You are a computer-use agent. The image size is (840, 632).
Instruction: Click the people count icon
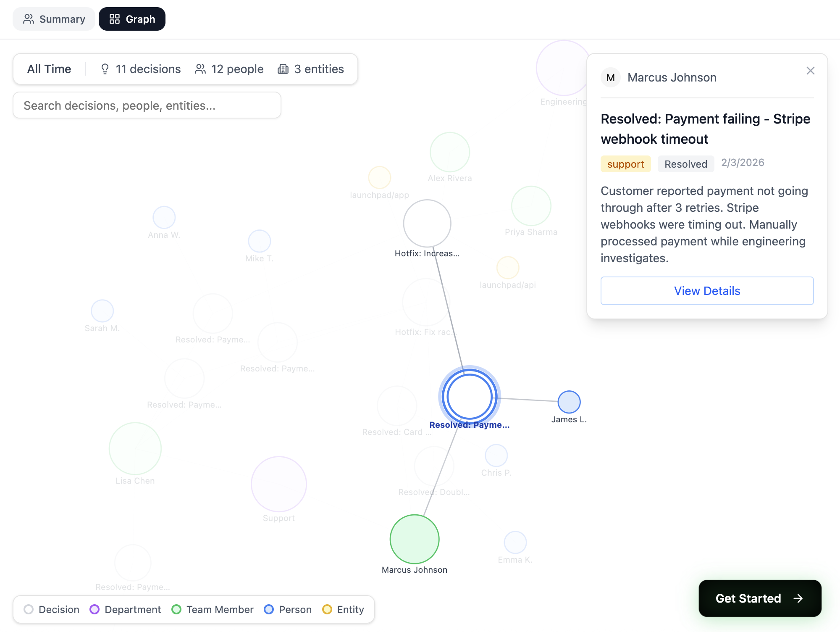[x=200, y=69]
